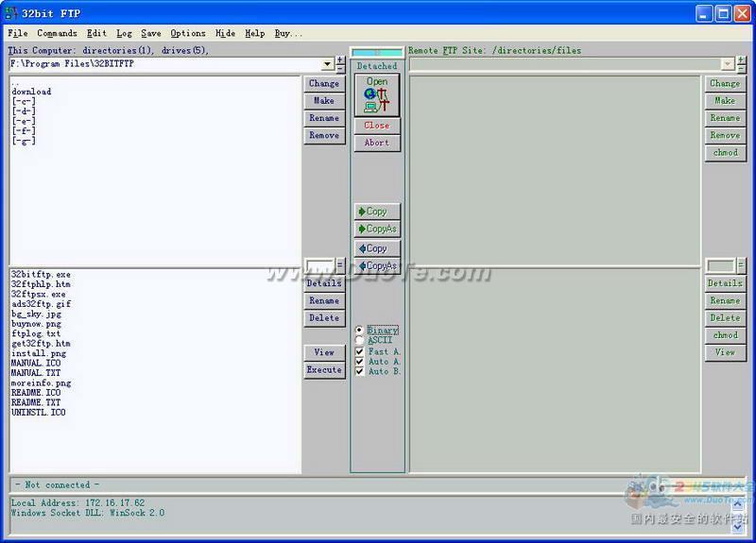Screen dimensions: 756x543
Task: Click the green right-arrow CopyAs button
Action: pos(377,229)
